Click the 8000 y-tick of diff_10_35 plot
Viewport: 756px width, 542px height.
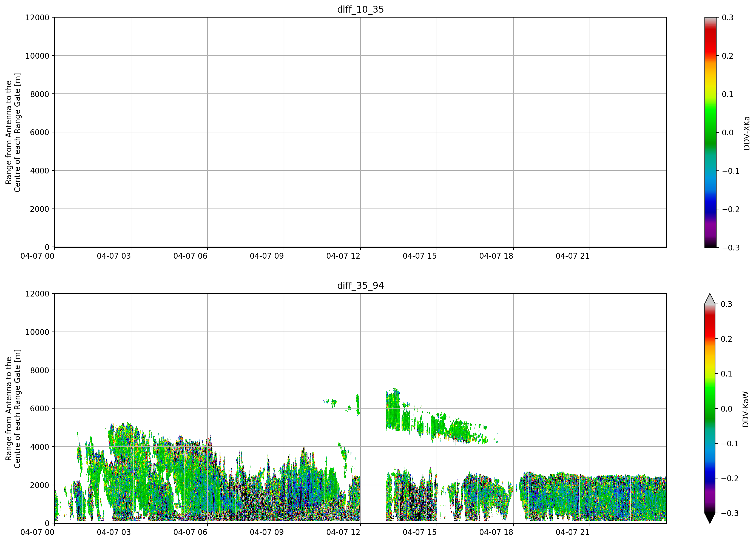[x=40, y=94]
